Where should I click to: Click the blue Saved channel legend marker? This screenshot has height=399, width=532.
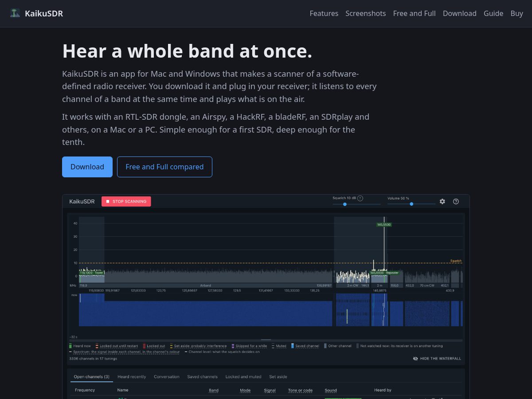(293, 346)
